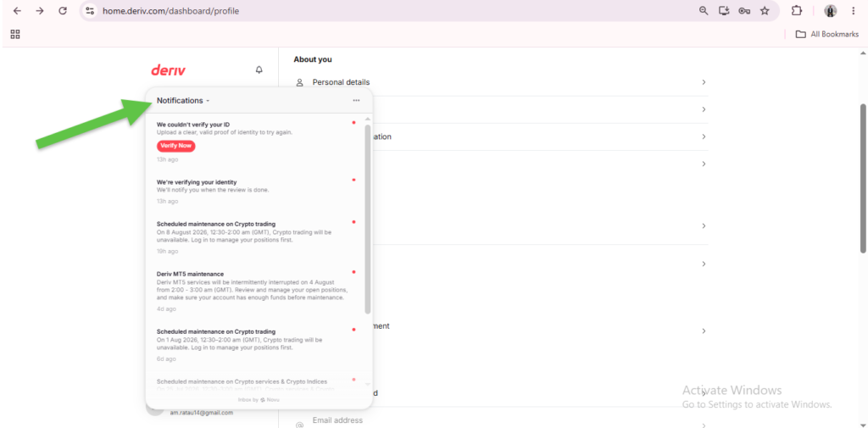Image resolution: width=868 pixels, height=428 pixels.
Task: Click unread dot on Deriv MT5 maintenance
Action: [x=353, y=272]
